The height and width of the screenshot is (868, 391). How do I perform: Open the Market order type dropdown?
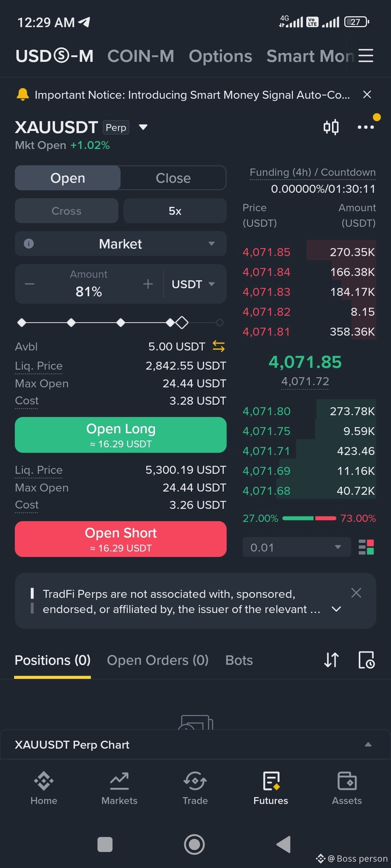pos(121,244)
